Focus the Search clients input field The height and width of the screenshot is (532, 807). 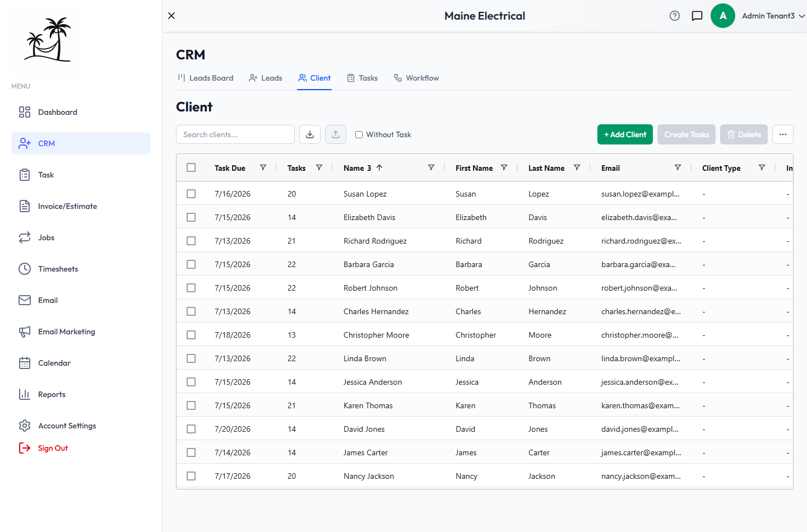click(235, 134)
